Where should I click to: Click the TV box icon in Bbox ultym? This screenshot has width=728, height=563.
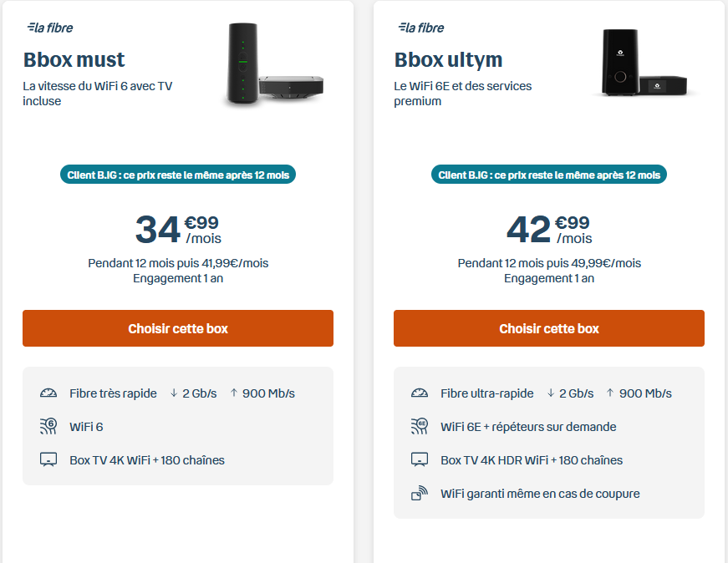[x=420, y=460]
